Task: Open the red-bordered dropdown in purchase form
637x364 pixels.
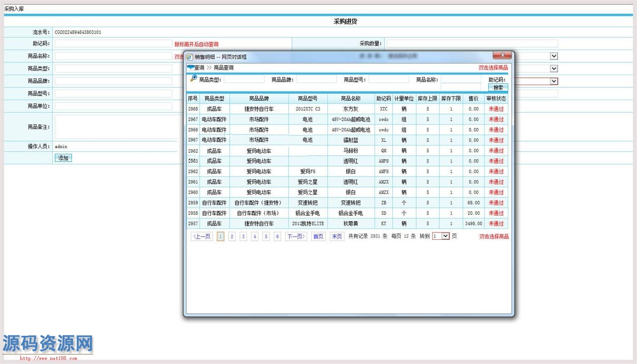Action: (554, 81)
